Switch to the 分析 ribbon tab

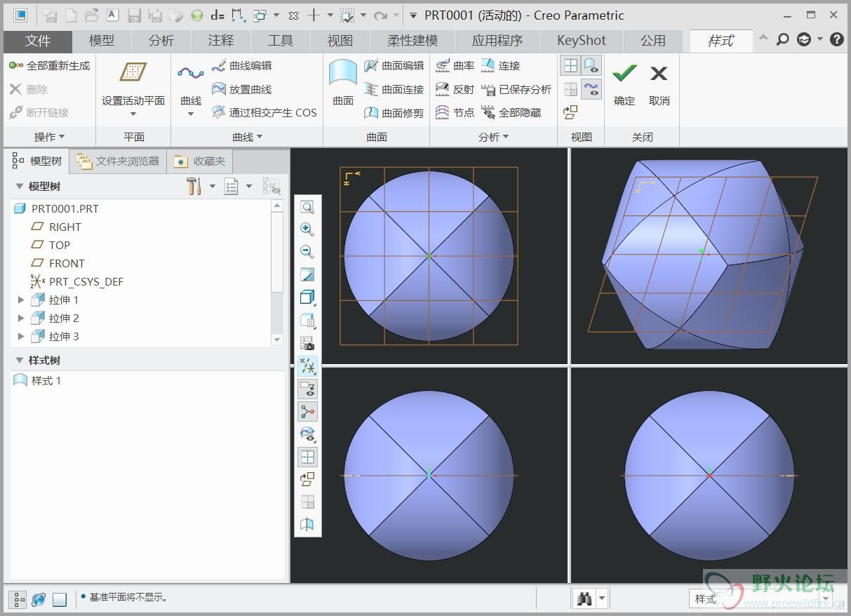161,41
